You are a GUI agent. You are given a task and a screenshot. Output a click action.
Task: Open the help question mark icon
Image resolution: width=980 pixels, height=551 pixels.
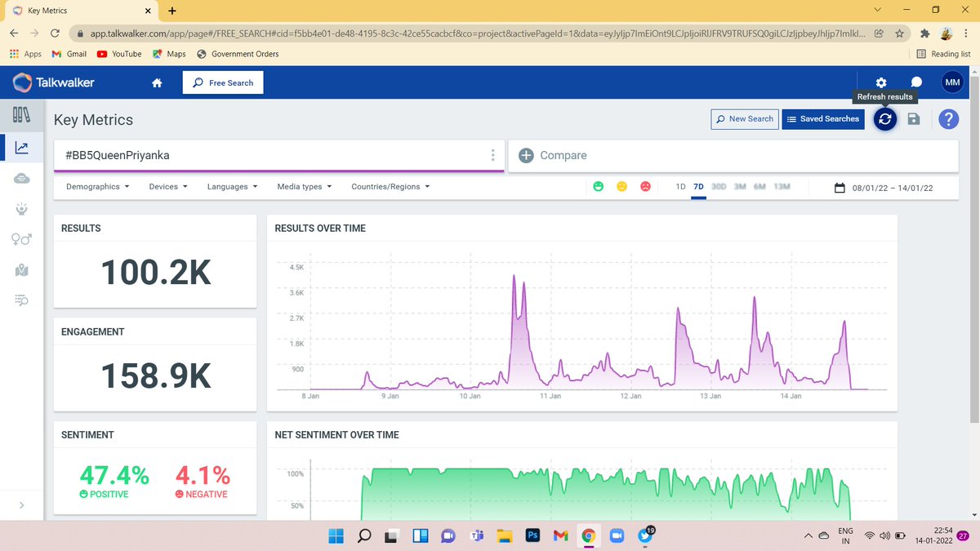[x=948, y=119]
